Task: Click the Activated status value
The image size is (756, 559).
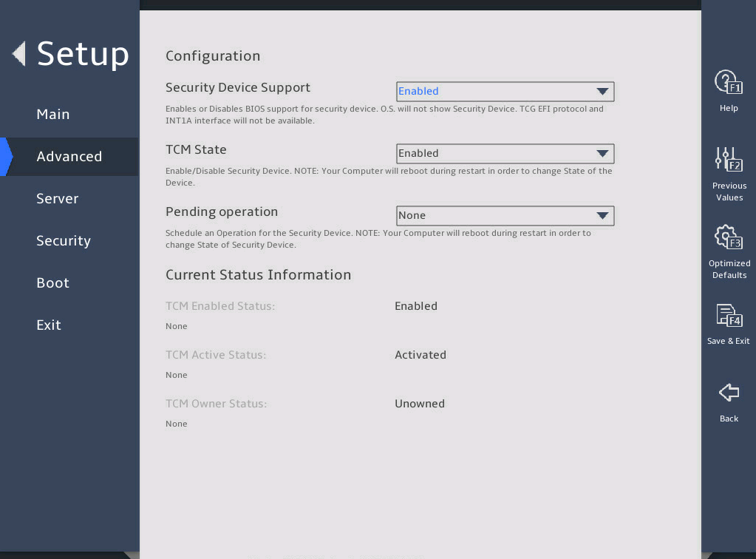Action: (x=420, y=354)
